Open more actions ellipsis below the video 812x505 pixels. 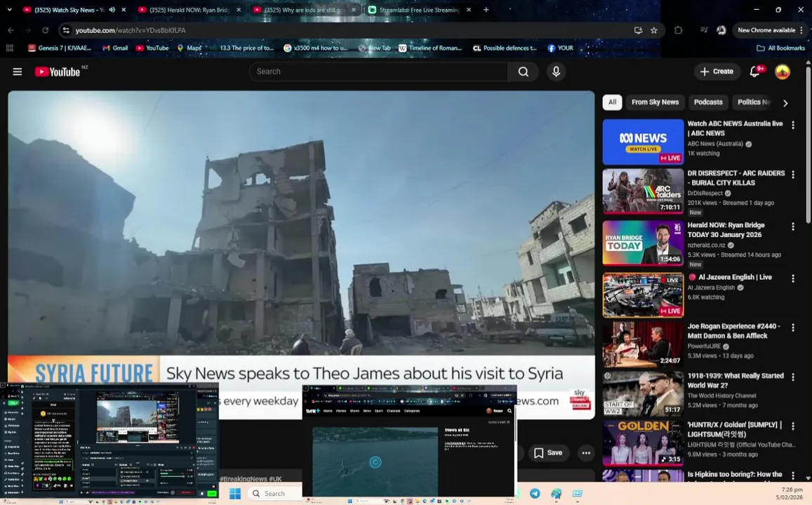[586, 452]
